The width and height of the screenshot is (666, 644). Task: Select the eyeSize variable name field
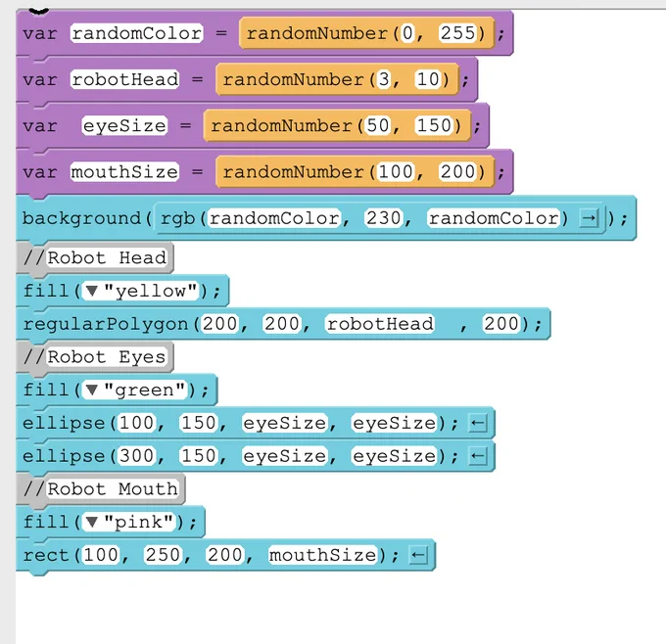click(124, 125)
